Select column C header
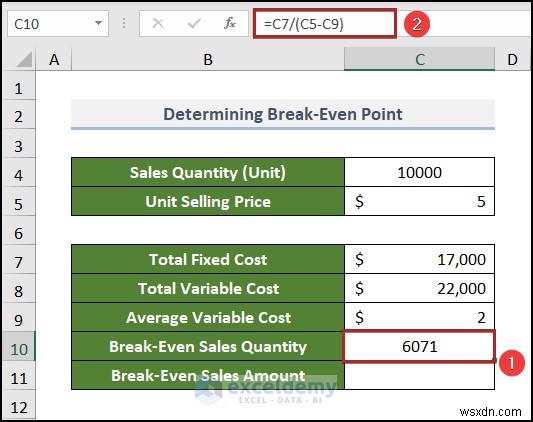The width and height of the screenshot is (533, 422). 419,59
